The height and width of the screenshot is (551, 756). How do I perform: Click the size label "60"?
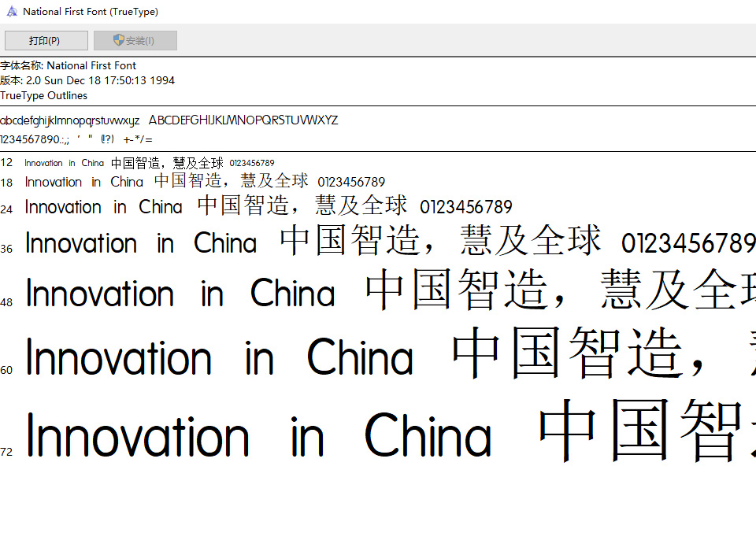[6, 370]
